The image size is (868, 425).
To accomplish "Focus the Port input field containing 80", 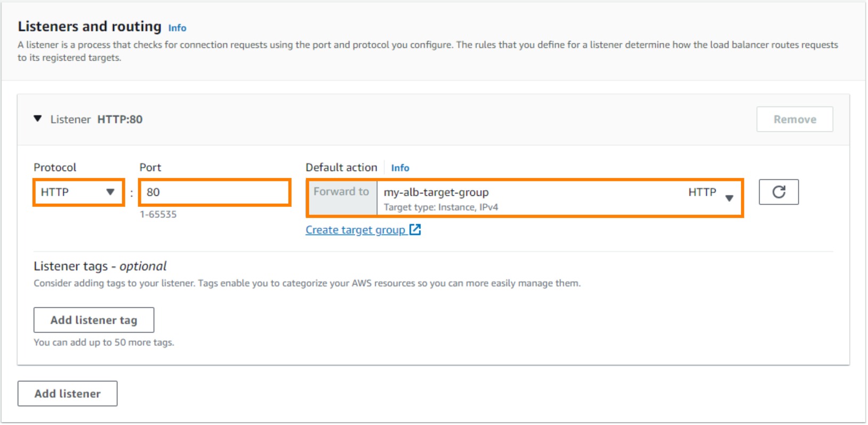I will pyautogui.click(x=214, y=193).
